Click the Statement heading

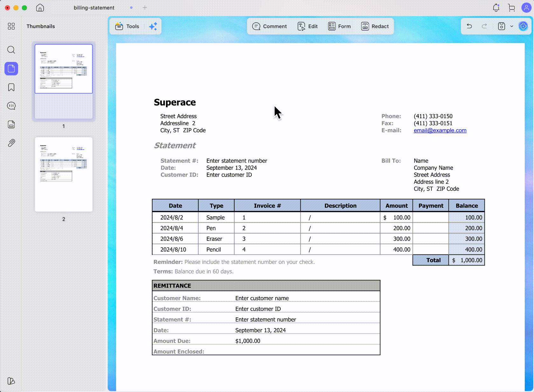click(x=175, y=145)
